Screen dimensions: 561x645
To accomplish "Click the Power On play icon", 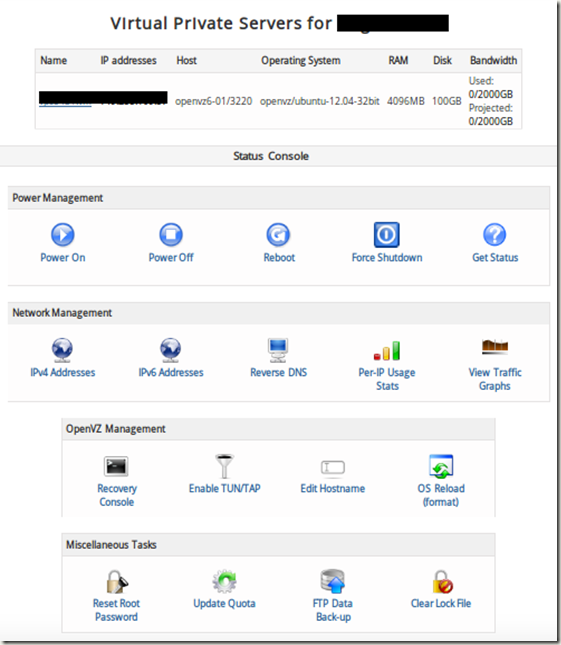I will (x=63, y=234).
